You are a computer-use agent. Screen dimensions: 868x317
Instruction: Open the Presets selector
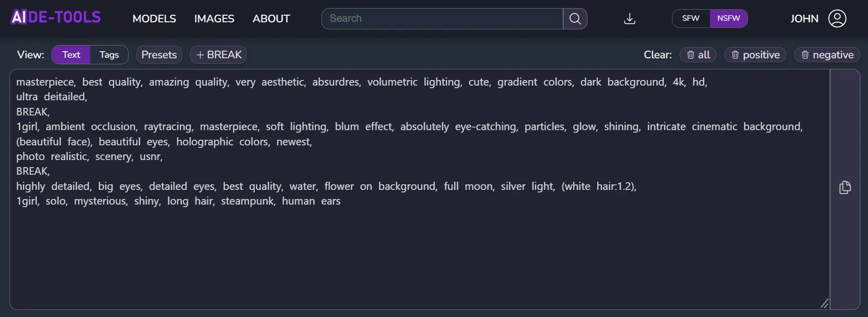click(159, 55)
